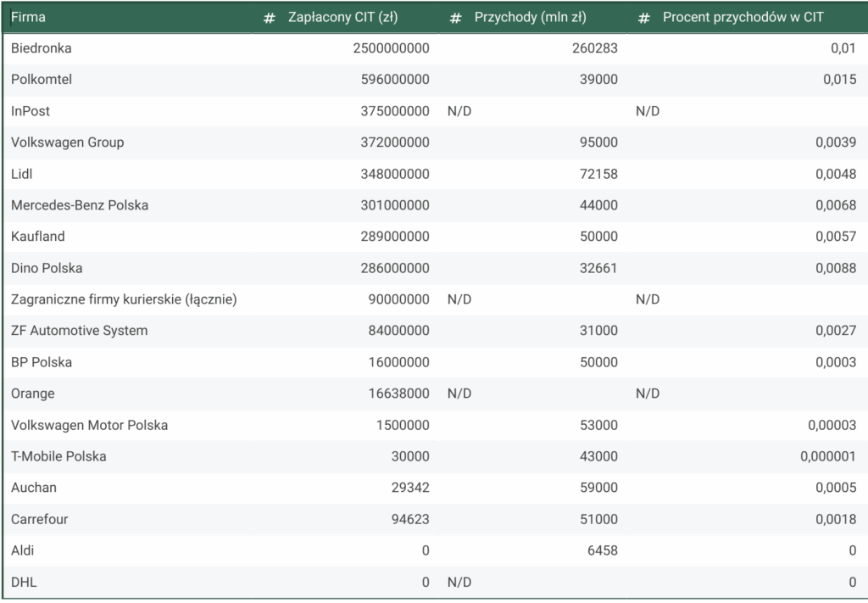The width and height of the screenshot is (868, 603).
Task: Select the Zagraniczne firmy kurierskie (łącznie) cell
Action: click(124, 299)
